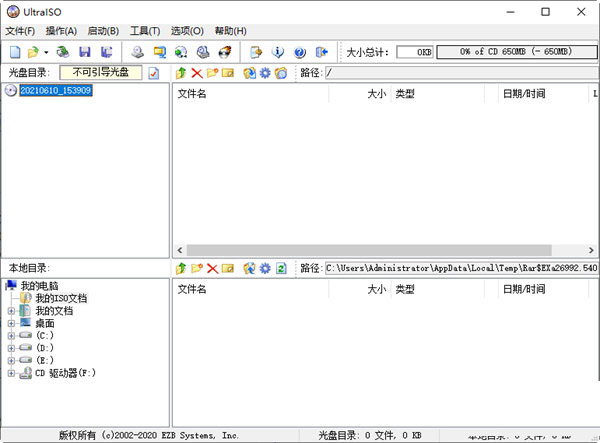Sort disc files by 文件名 column header
Screen dimensions: 600x443
[x=250, y=93]
